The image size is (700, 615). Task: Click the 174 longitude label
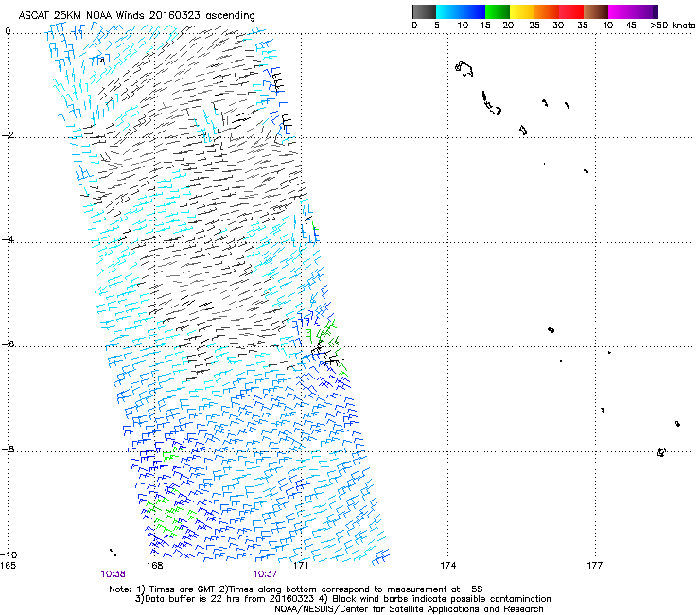[447, 566]
